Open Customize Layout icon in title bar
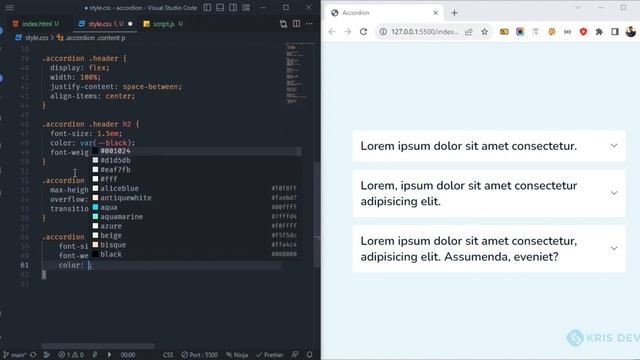The height and width of the screenshot is (360, 640). pyautogui.click(x=246, y=7)
